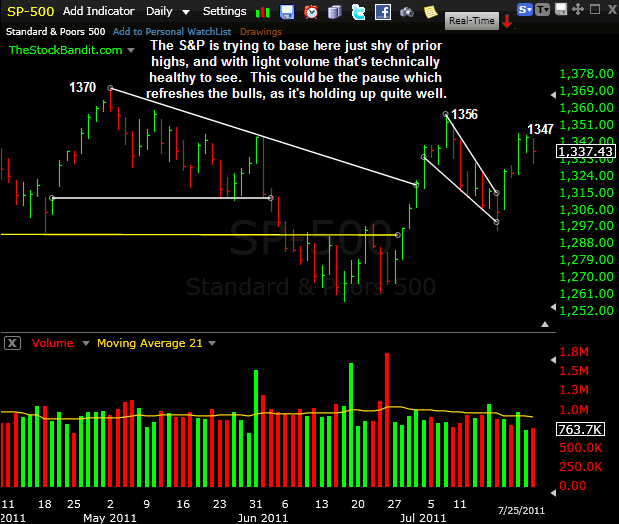Click the Real-Time button

pyautogui.click(x=472, y=21)
